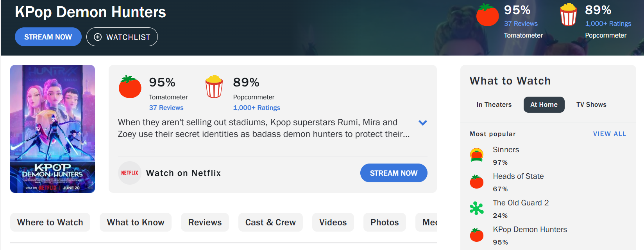
Task: Switch to the TV Shows tab
Action: (591, 104)
